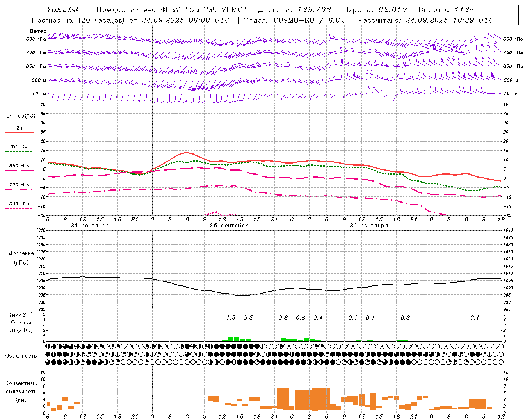Click the "Облачность" cloud cover label
The height and width of the screenshot is (420, 525).
pyautogui.click(x=21, y=356)
